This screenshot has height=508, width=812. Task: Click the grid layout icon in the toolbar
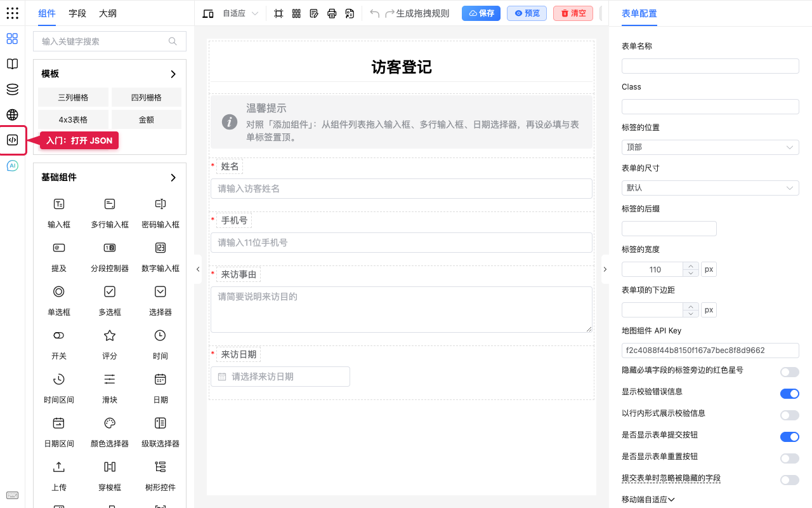pos(296,13)
